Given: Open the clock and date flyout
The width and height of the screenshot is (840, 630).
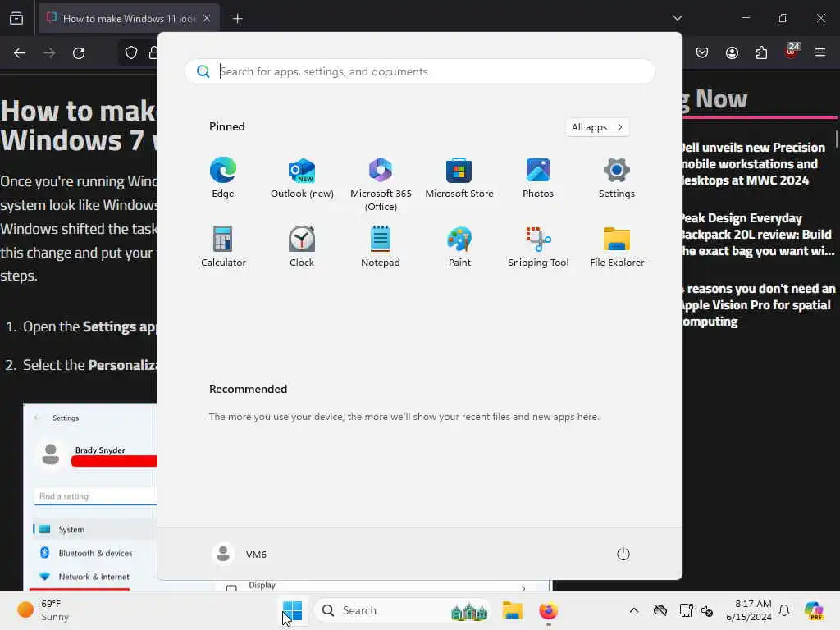Looking at the screenshot, I should point(748,610).
